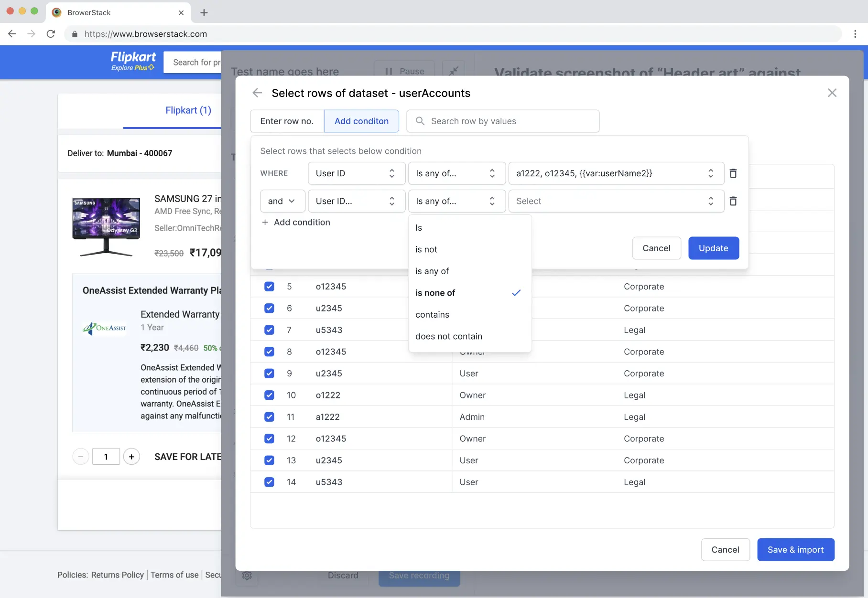Close the Select rows dataset dialog

click(832, 93)
